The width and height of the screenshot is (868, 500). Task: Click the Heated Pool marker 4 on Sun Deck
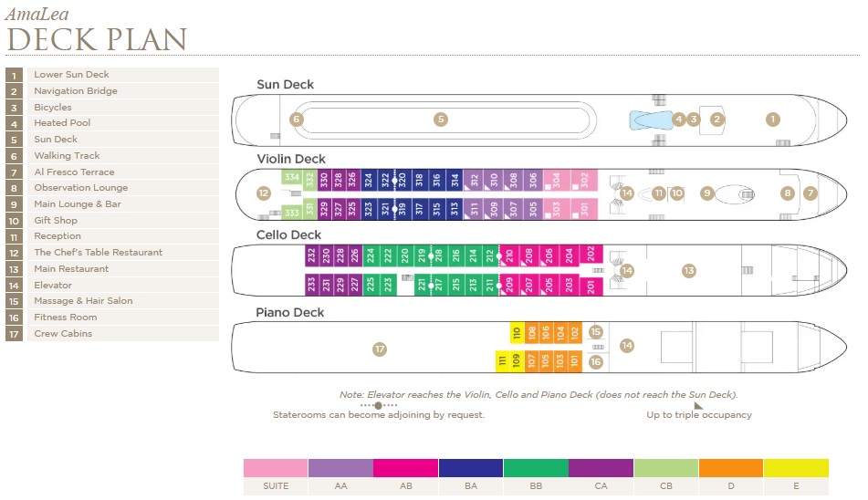(678, 119)
